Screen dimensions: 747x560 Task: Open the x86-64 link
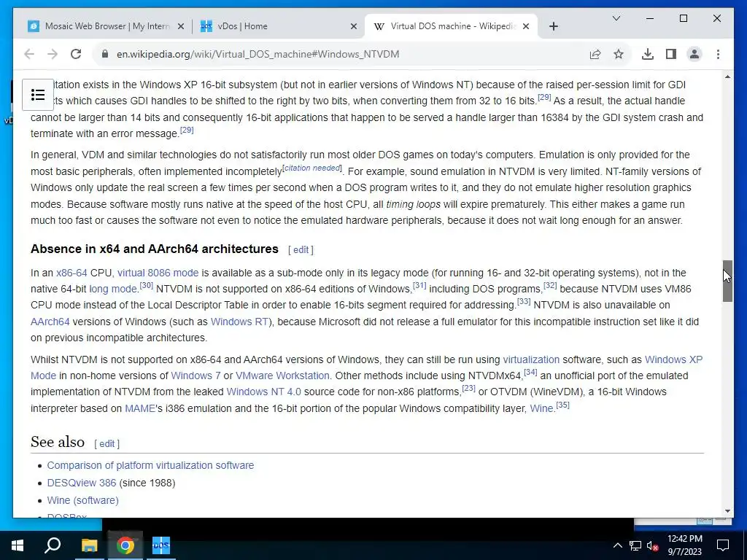coord(71,273)
